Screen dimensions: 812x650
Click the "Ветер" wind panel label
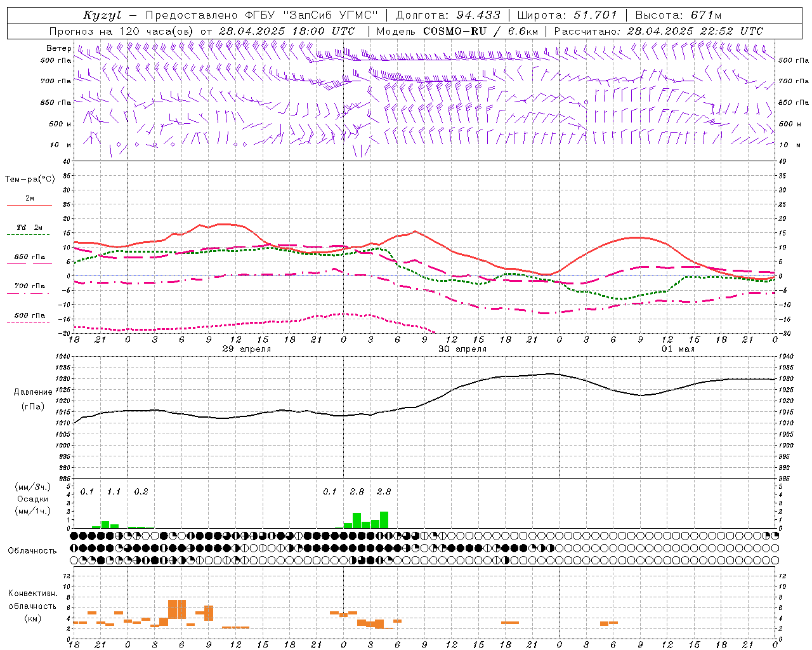pyautogui.click(x=59, y=48)
